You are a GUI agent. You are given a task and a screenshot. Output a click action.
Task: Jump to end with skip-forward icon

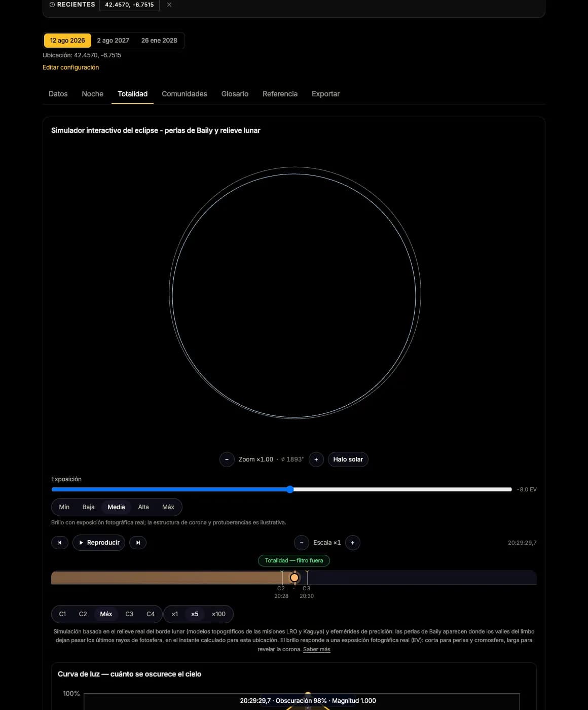(138, 543)
